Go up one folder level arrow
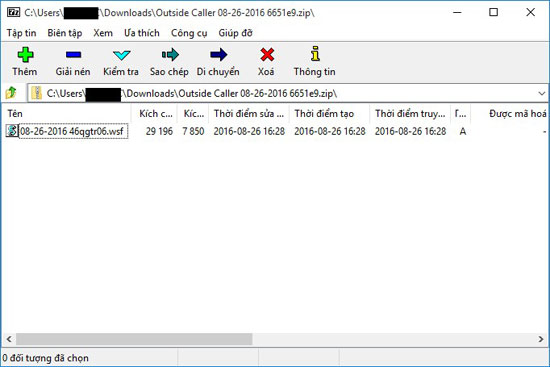This screenshot has width=550, height=367. (x=11, y=93)
